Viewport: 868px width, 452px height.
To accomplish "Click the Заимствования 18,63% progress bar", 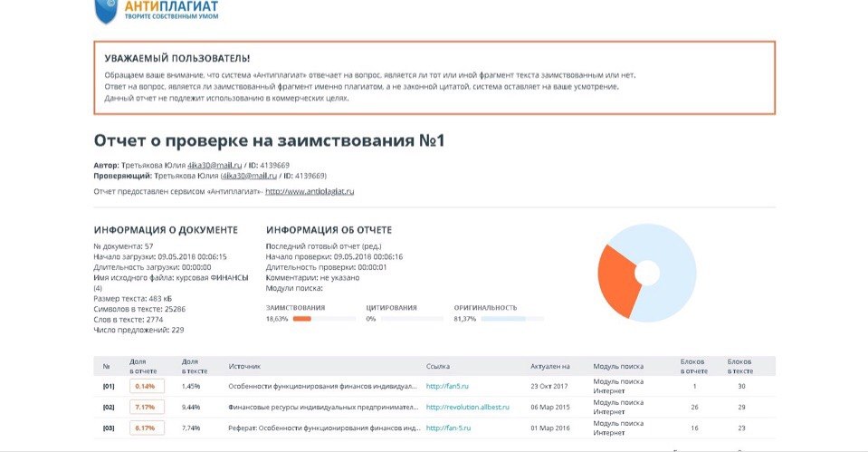I will click(324, 319).
